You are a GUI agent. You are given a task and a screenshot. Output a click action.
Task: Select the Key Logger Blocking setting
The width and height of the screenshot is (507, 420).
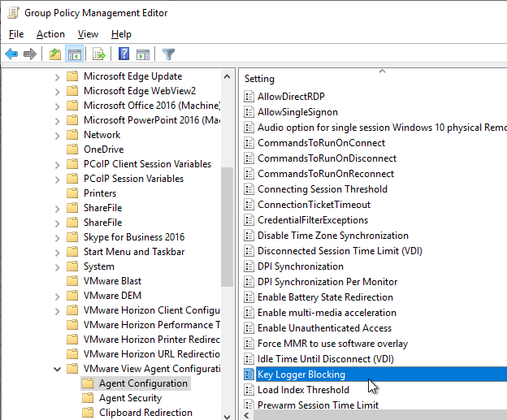point(381,374)
